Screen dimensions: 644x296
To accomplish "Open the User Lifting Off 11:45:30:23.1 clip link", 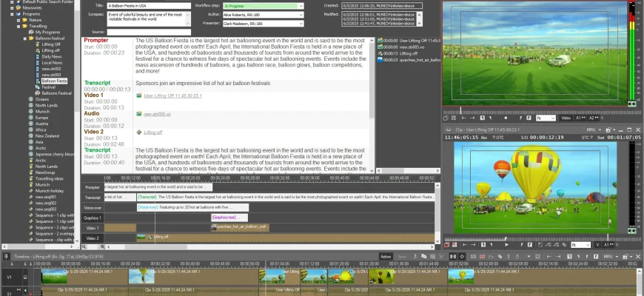I will 172,95.
